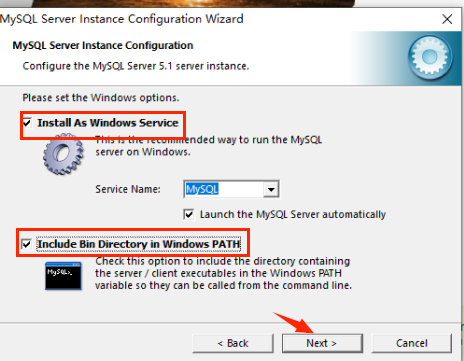Click the MySQL service name text field
This screenshot has width=464, height=361.
(224, 189)
